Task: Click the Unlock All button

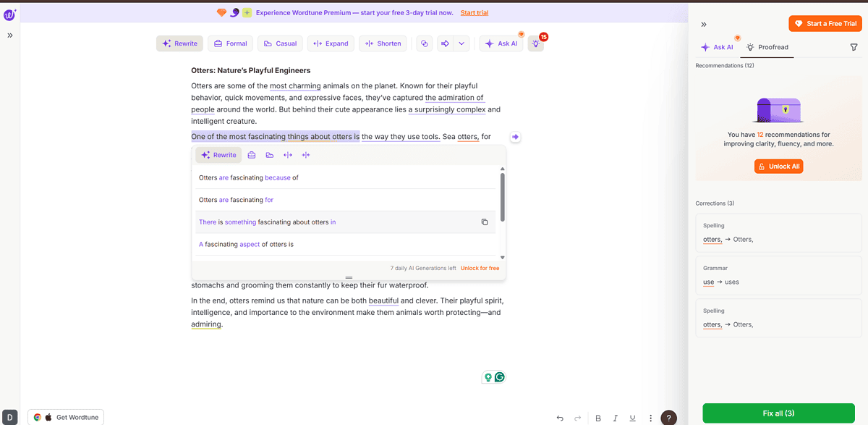Action: pyautogui.click(x=778, y=167)
